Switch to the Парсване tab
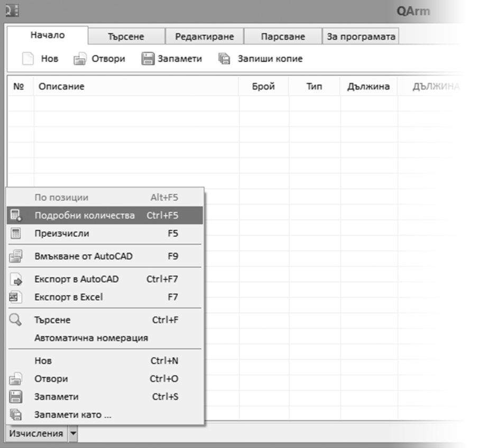Viewport: 497px width, 448px height. 283,36
